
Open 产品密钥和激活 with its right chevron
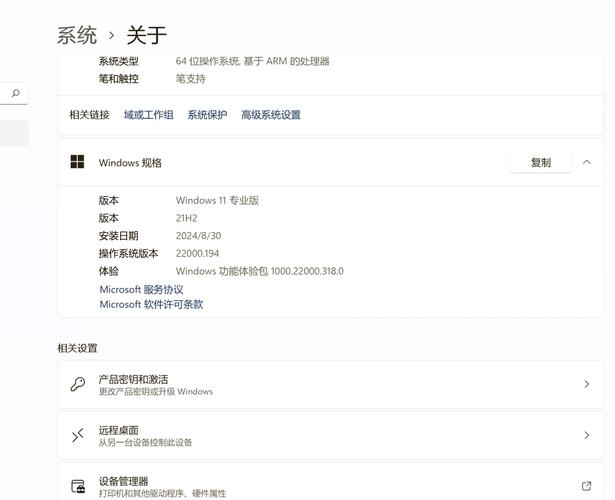[587, 384]
